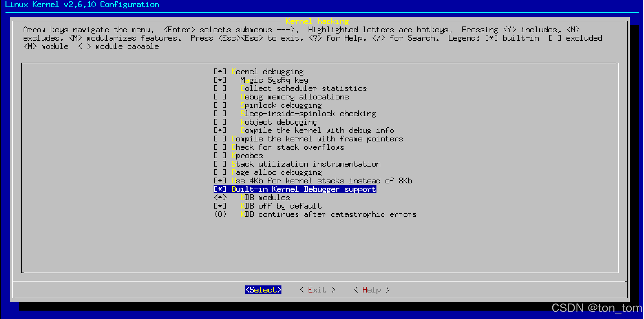Toggle the Kernel debugging checkbox
644x319 pixels.
pyautogui.click(x=220, y=71)
